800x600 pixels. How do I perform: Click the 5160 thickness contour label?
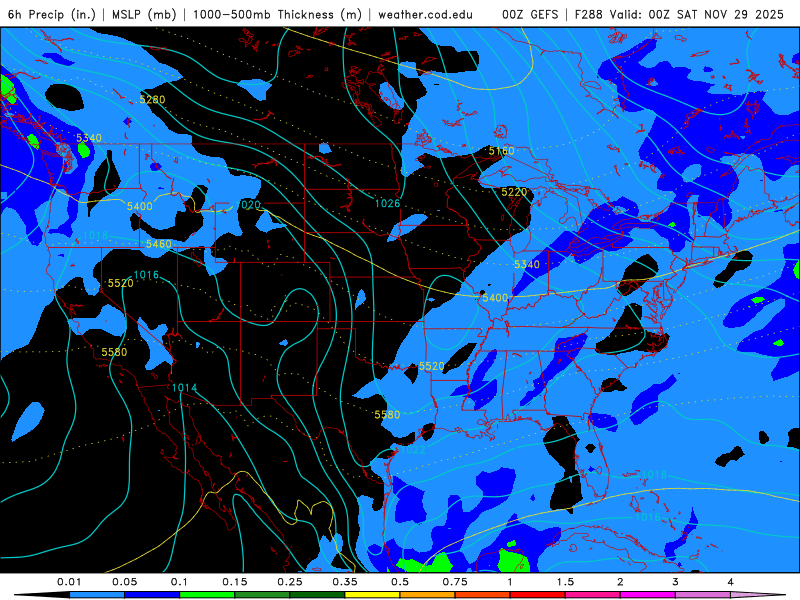point(501,151)
